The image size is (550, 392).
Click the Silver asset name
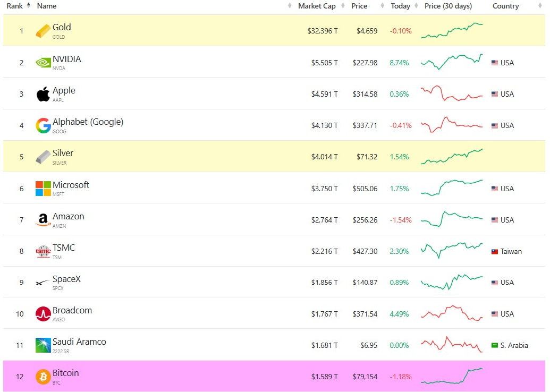click(x=63, y=153)
